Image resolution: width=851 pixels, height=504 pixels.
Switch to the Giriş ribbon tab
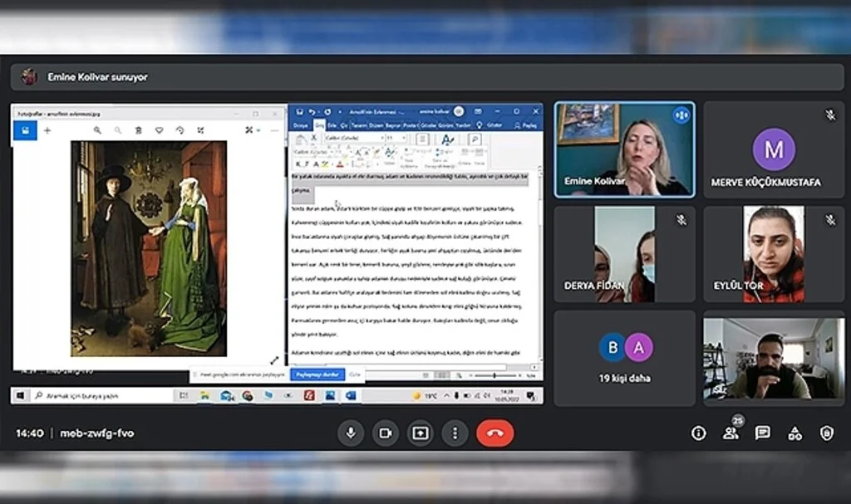click(320, 125)
